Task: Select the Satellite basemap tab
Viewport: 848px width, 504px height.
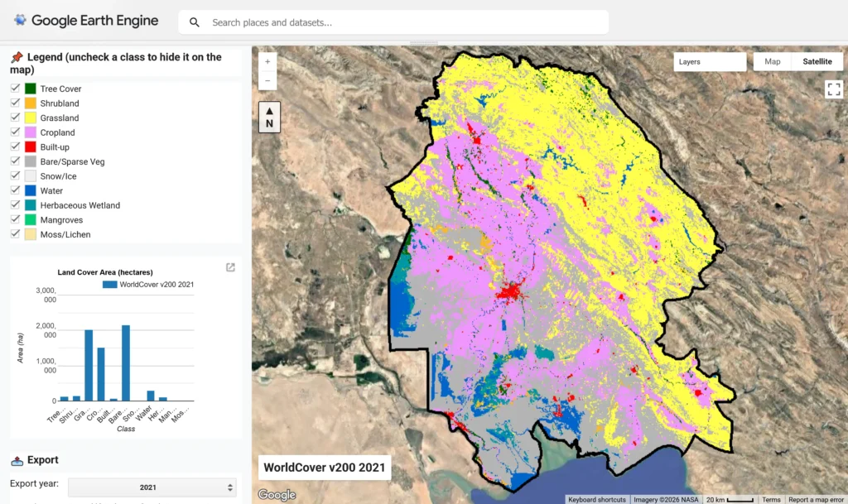Action: [817, 61]
